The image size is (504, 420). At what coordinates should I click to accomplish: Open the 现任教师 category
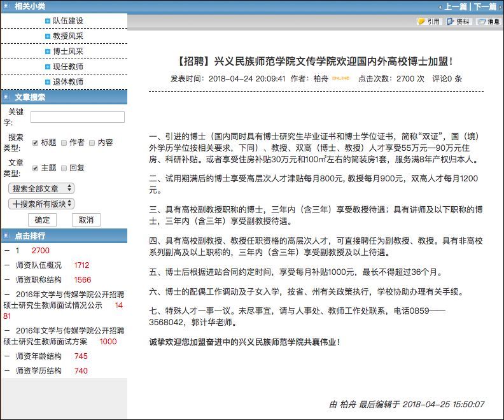tap(68, 67)
